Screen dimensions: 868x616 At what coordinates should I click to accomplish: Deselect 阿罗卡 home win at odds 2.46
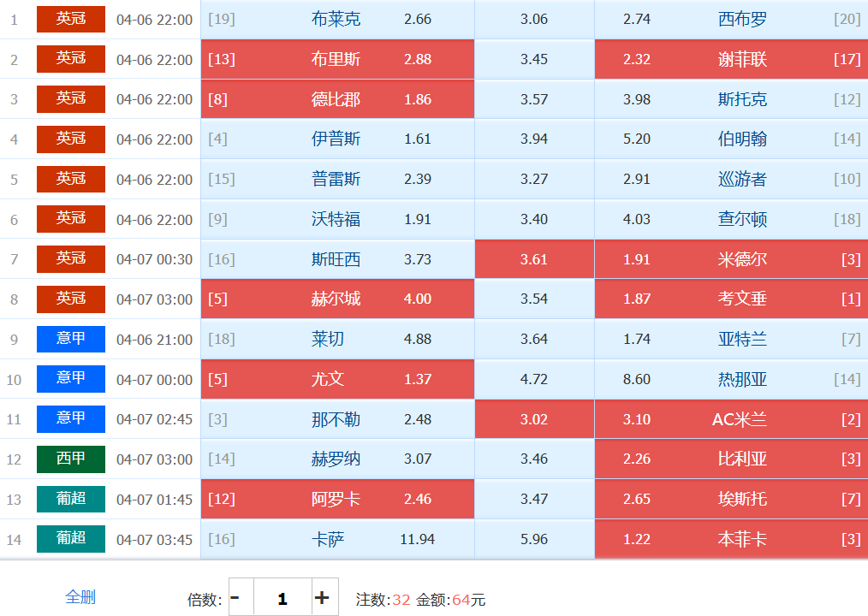(x=337, y=499)
